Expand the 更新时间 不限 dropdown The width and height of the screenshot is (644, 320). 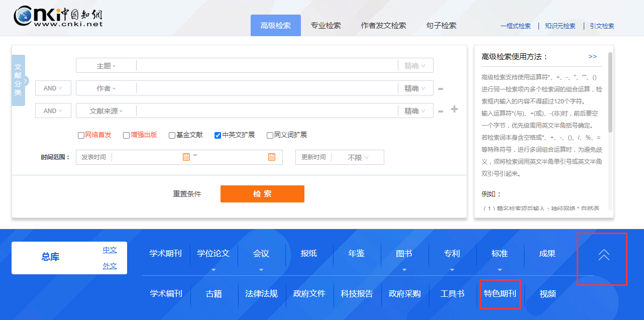point(358,157)
